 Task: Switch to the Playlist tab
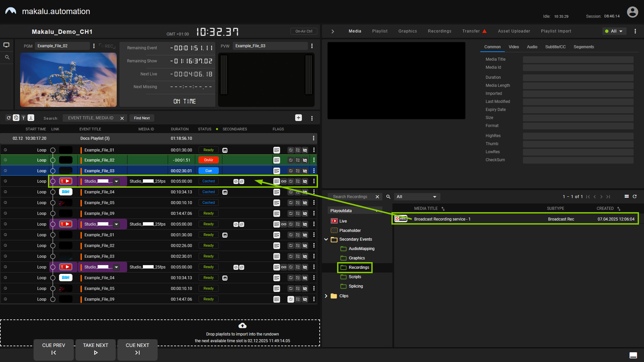380,31
